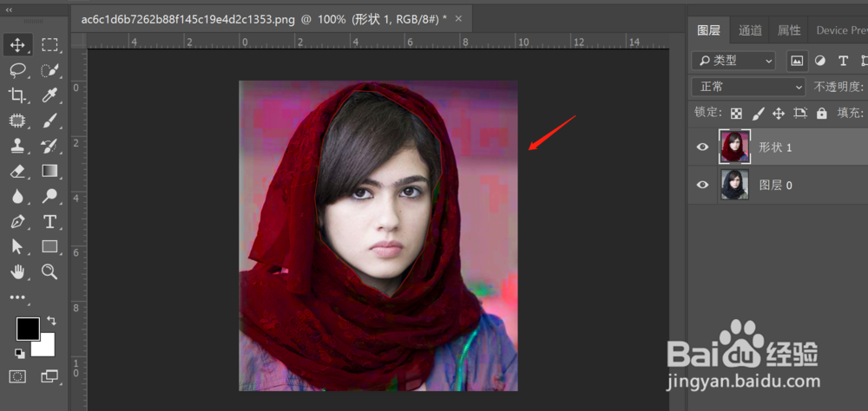Click the 填充 fill label

coord(851,114)
